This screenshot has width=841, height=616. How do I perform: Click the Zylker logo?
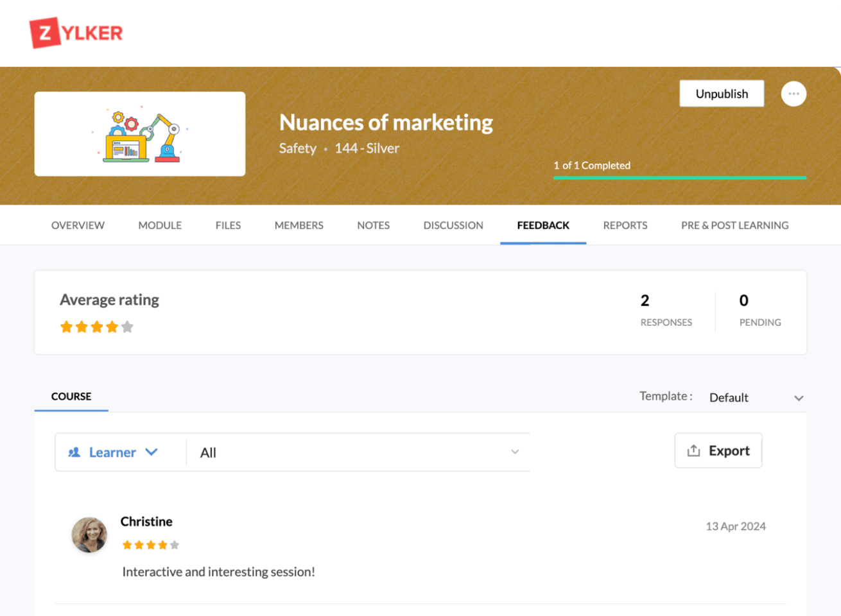pos(76,33)
